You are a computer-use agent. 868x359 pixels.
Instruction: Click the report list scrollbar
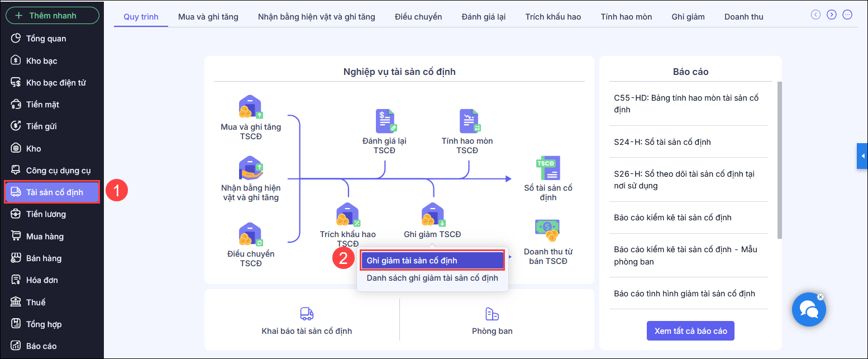[x=779, y=159]
